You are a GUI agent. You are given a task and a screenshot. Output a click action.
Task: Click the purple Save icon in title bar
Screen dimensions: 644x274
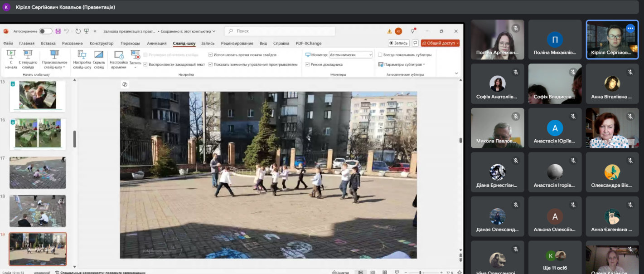(58, 31)
